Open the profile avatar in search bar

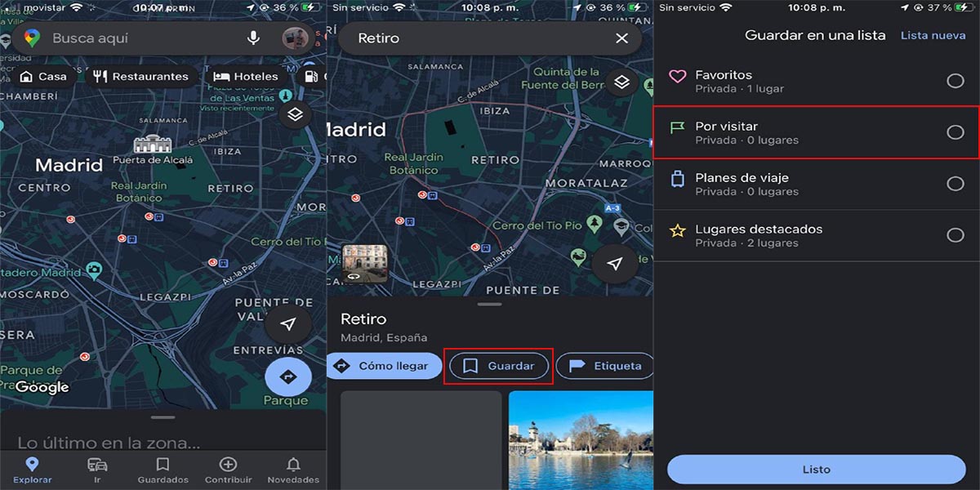tap(295, 38)
